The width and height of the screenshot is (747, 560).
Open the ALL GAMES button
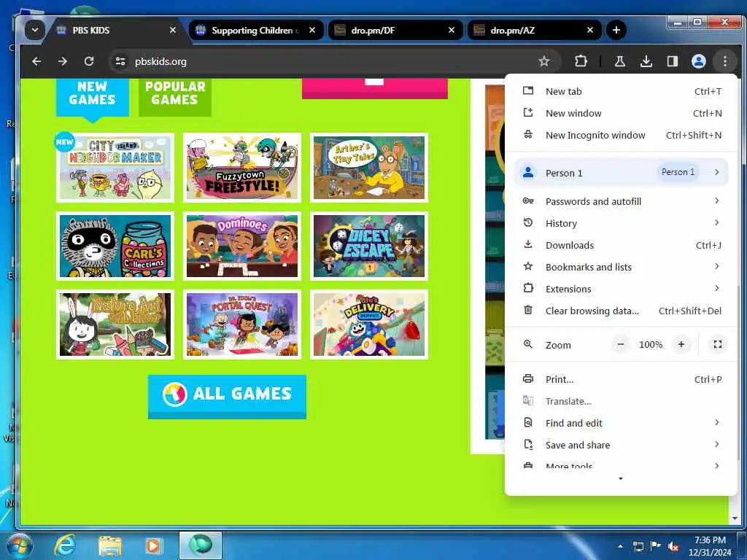coord(227,396)
